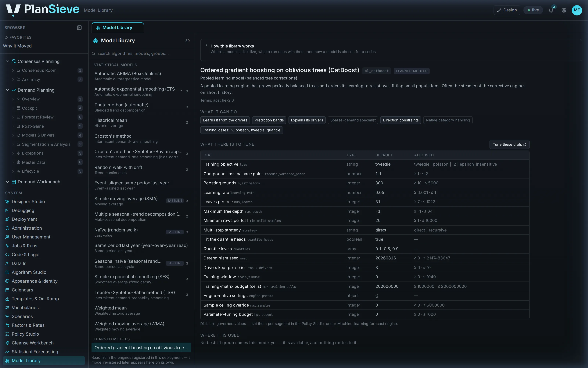Open the ME user avatar
This screenshot has width=588, height=368.
577,10
